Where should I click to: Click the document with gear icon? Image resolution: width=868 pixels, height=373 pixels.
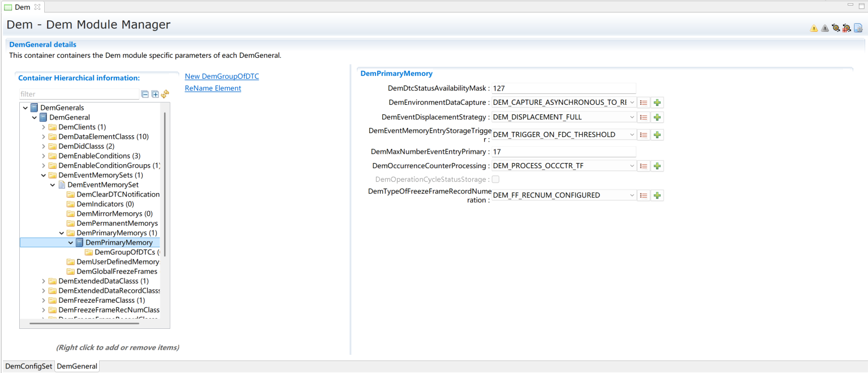coord(858,28)
